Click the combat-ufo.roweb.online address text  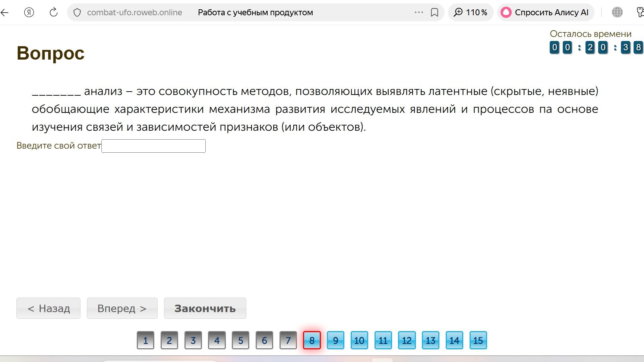135,12
